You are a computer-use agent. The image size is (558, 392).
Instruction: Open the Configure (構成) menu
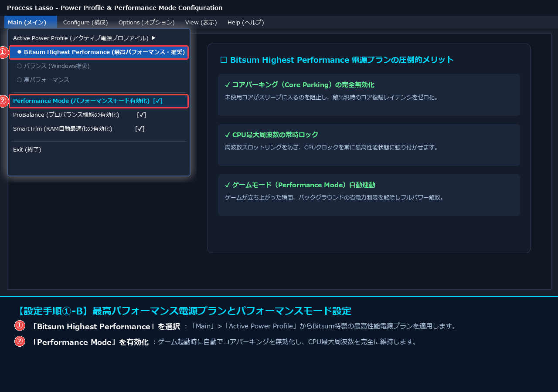coord(85,22)
